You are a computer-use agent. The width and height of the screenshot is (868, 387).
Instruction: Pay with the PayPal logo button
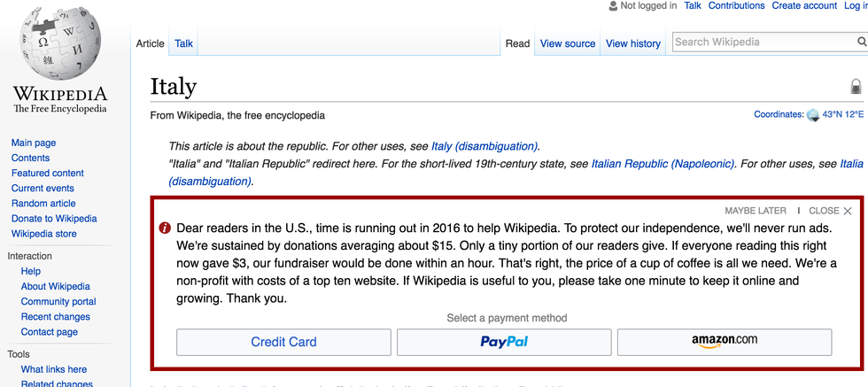click(x=504, y=342)
